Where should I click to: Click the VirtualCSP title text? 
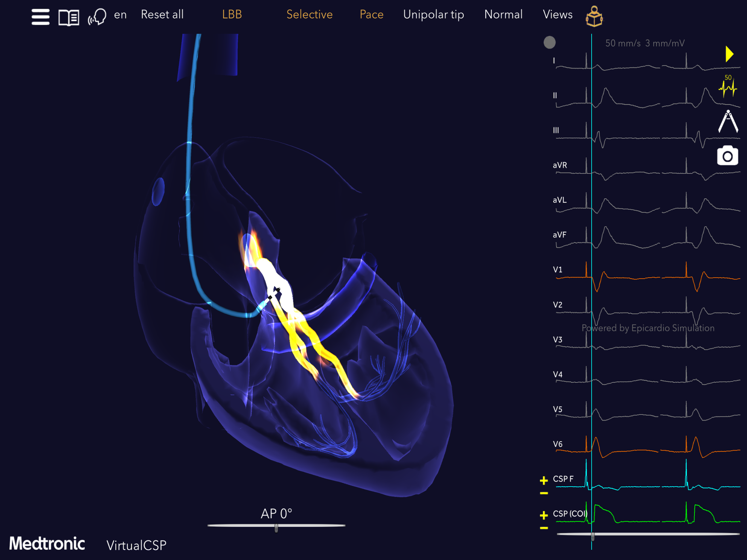pyautogui.click(x=136, y=545)
